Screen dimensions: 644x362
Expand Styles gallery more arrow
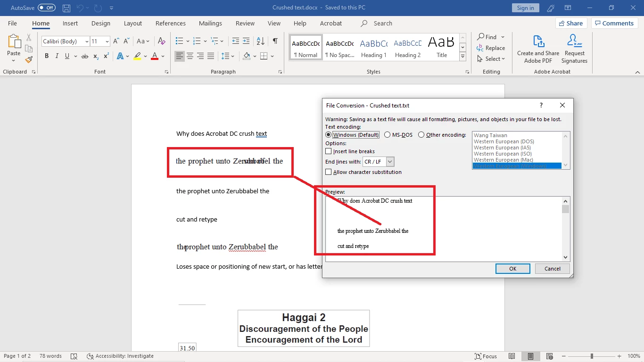[x=463, y=57]
